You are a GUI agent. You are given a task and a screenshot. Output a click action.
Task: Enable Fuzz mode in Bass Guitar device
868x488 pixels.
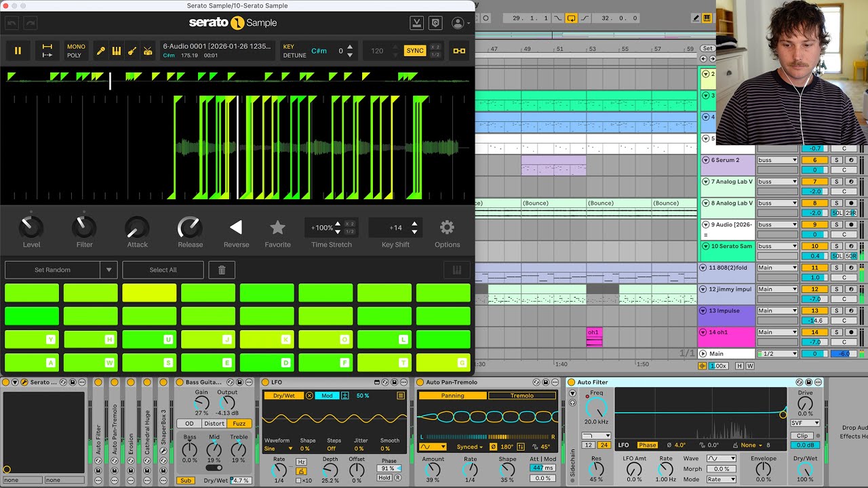[x=239, y=424]
